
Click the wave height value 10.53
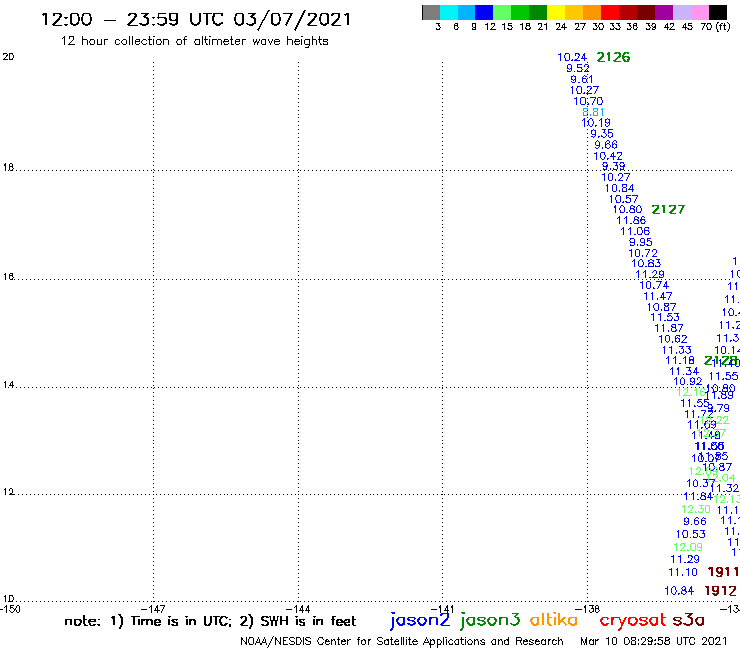pos(690,534)
